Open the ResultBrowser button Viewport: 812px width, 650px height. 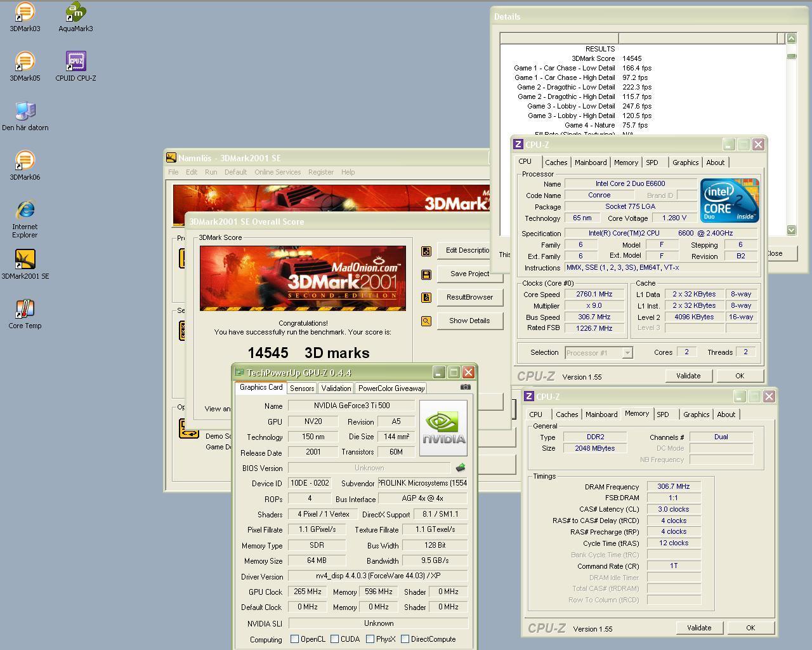click(x=469, y=297)
